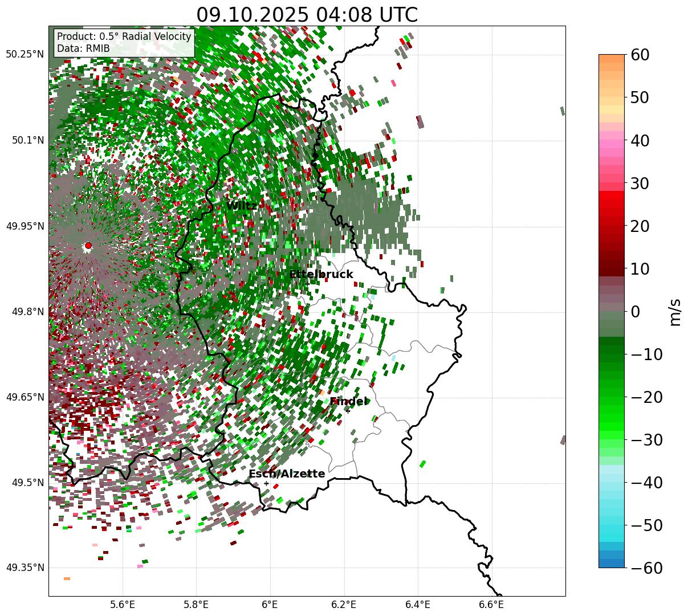Click the 50.1°N latitude label
The height and width of the screenshot is (616, 688).
coord(27,140)
